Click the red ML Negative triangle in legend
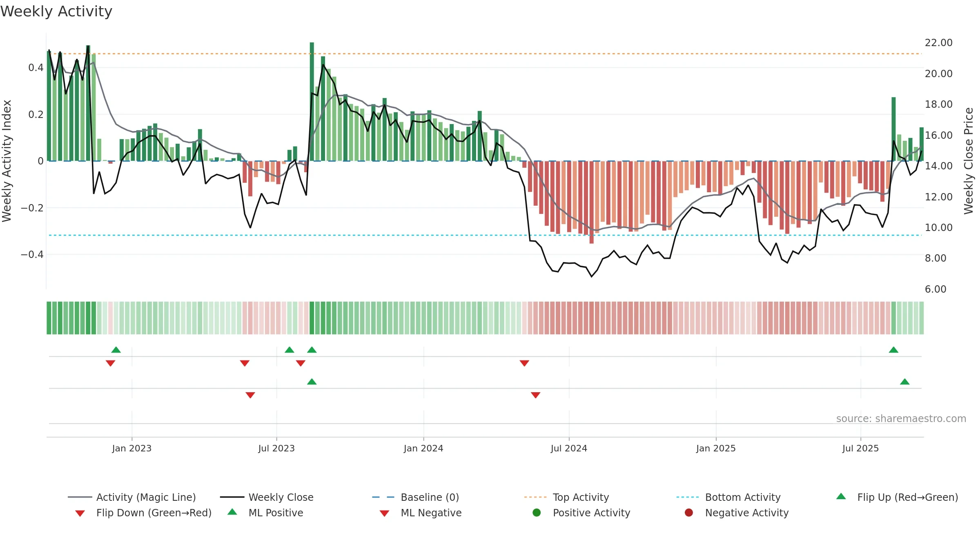This screenshot has width=980, height=551. [384, 513]
